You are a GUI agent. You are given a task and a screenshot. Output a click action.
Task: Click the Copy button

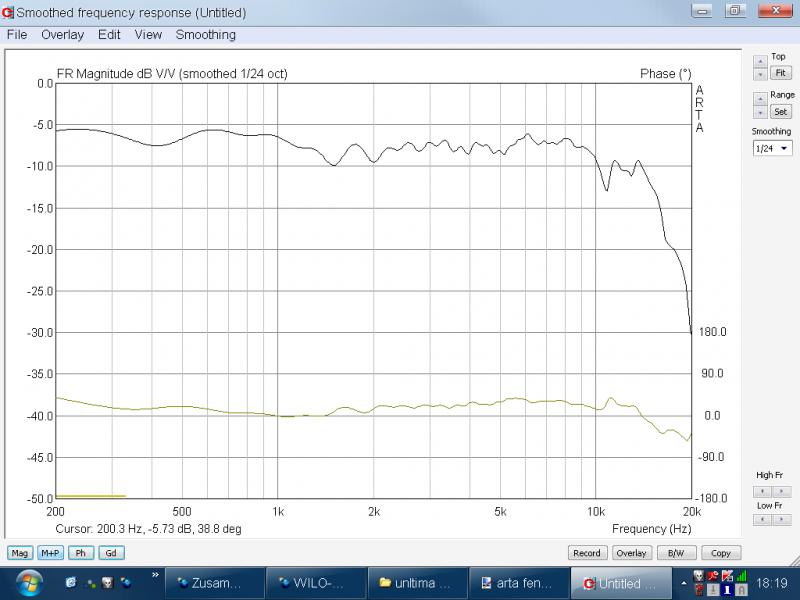(x=721, y=553)
